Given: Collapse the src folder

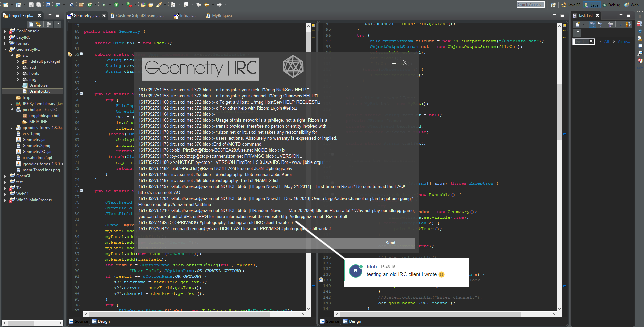Looking at the screenshot, I should (11, 55).
